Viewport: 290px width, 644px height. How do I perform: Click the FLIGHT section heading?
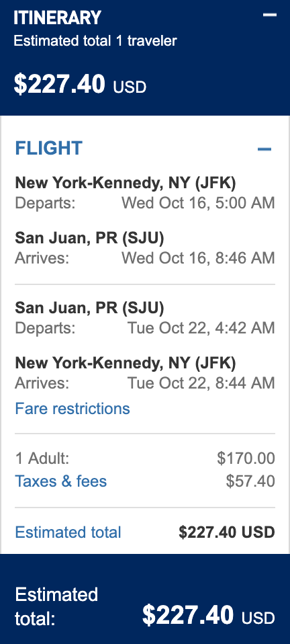click(x=49, y=149)
